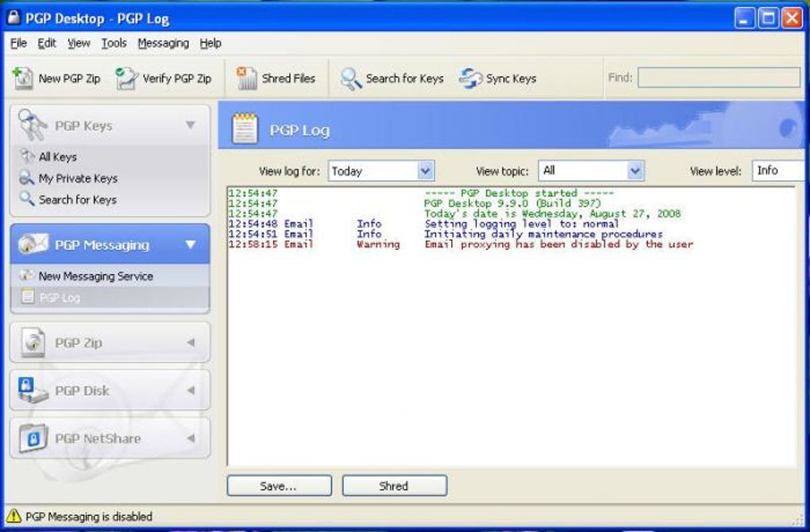The height and width of the screenshot is (532, 810).
Task: Click the PGP Keys panel title
Action: (83, 126)
